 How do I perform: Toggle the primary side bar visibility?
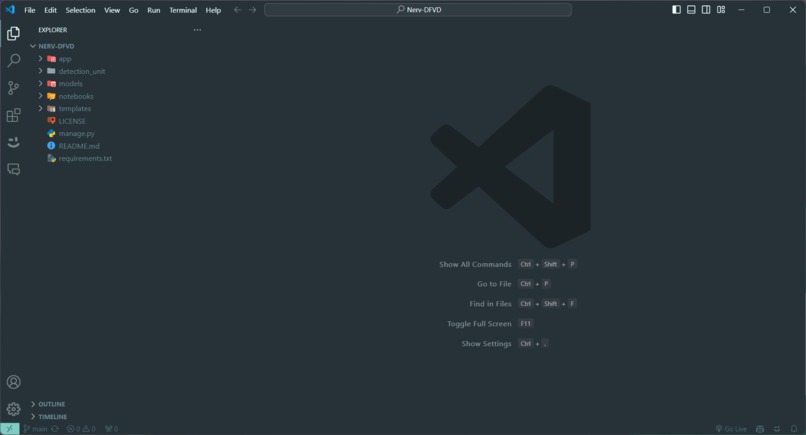pyautogui.click(x=676, y=10)
